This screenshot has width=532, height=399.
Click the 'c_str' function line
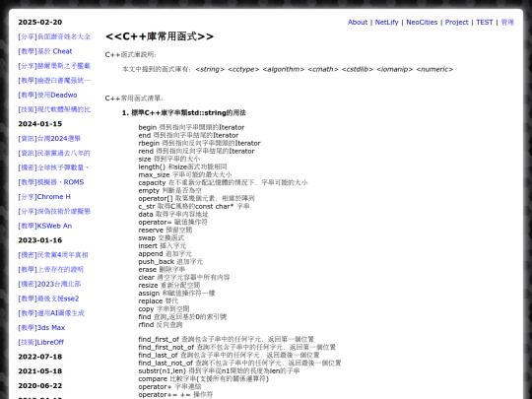(x=194, y=207)
